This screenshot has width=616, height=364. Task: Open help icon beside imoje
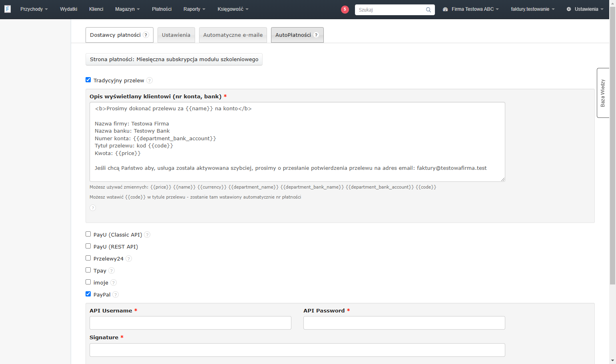point(114,282)
